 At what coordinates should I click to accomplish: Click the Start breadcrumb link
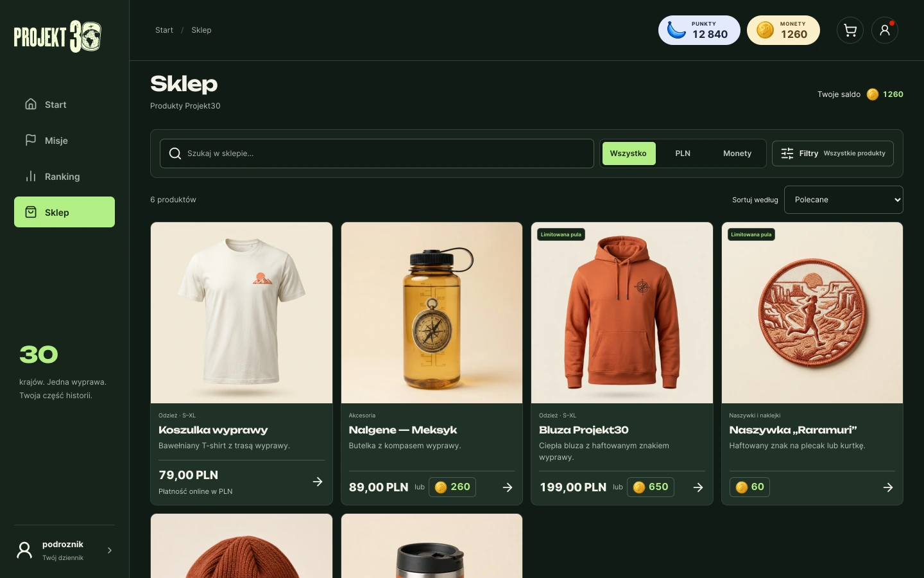pos(164,30)
